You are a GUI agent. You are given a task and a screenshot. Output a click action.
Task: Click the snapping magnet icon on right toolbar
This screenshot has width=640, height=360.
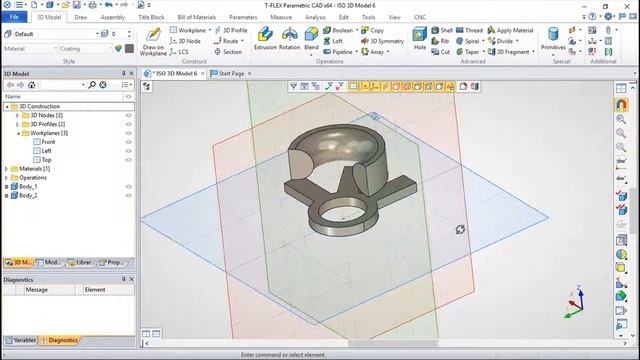tap(621, 104)
